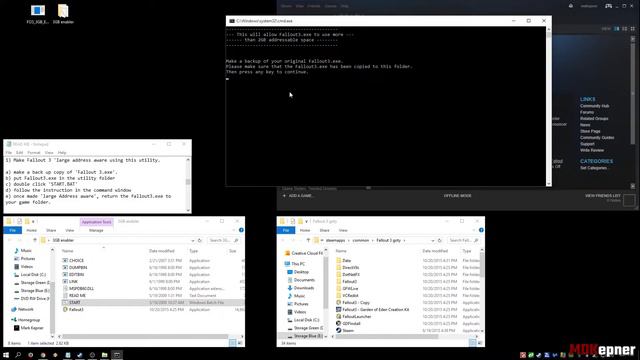Sort by Date modified column in 3GB enabler

point(162,251)
